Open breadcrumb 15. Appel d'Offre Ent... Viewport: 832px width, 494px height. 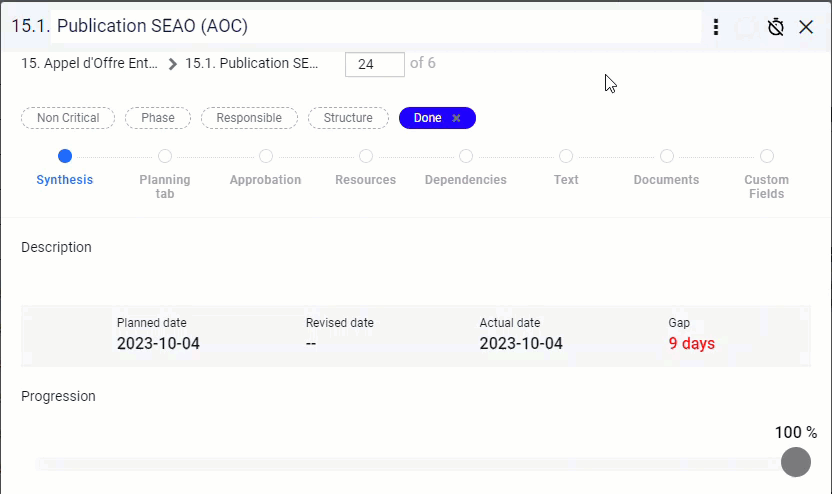click(x=89, y=63)
